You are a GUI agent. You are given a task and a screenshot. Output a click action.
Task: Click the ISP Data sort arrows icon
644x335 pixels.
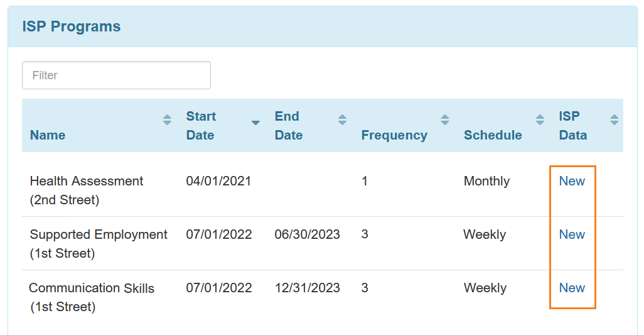point(614,119)
